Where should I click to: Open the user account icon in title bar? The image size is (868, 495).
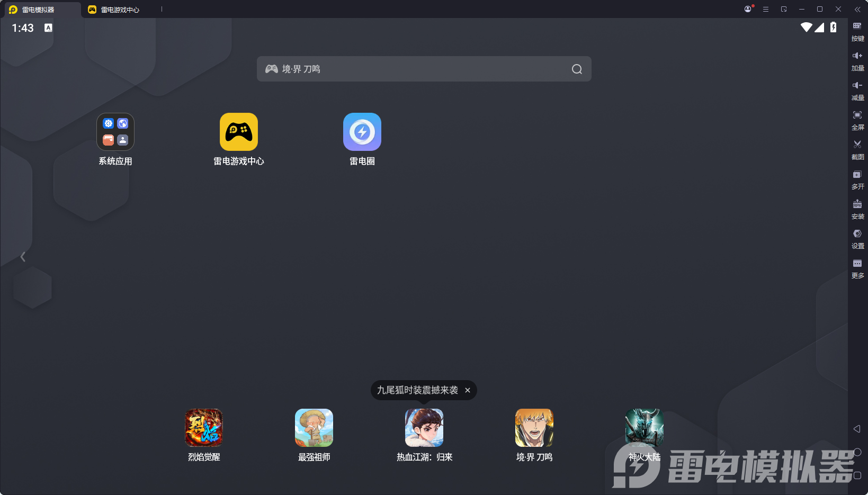tap(748, 9)
